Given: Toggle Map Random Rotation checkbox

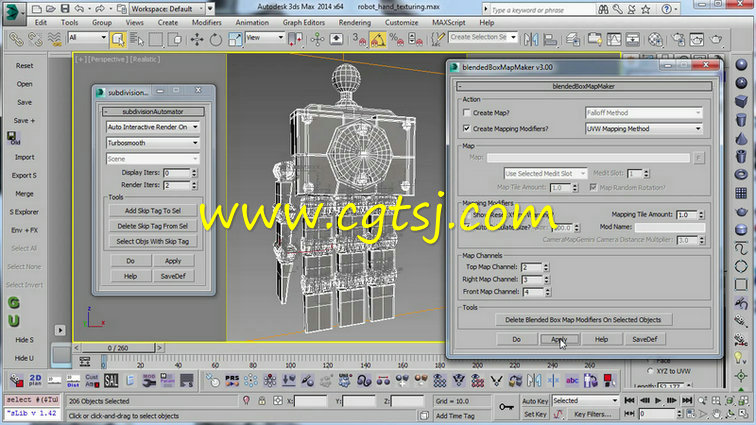Looking at the screenshot, I should (x=593, y=187).
